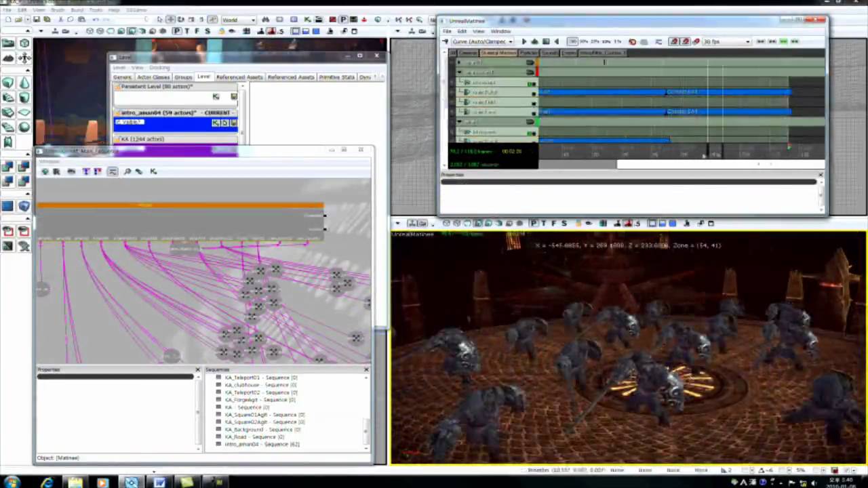Select Geometry mode cube in left toolbox
Screen dimensions: 868x488
point(24,43)
